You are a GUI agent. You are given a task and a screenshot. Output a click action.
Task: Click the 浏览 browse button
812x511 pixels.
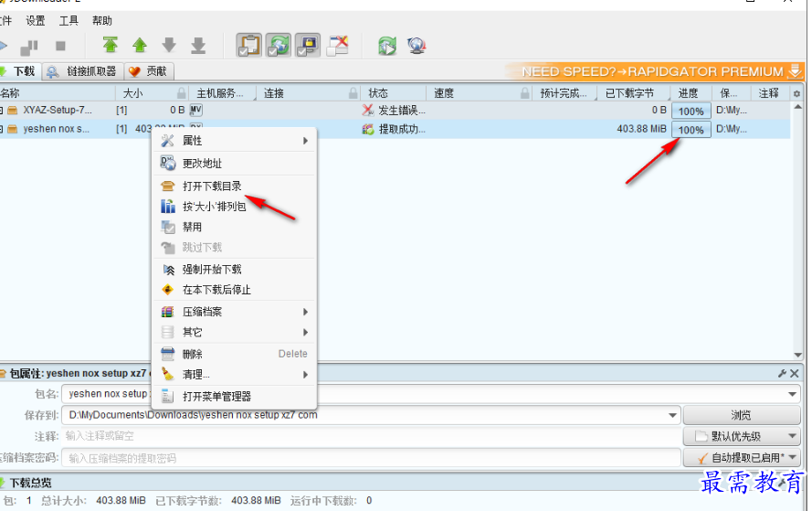(741, 415)
